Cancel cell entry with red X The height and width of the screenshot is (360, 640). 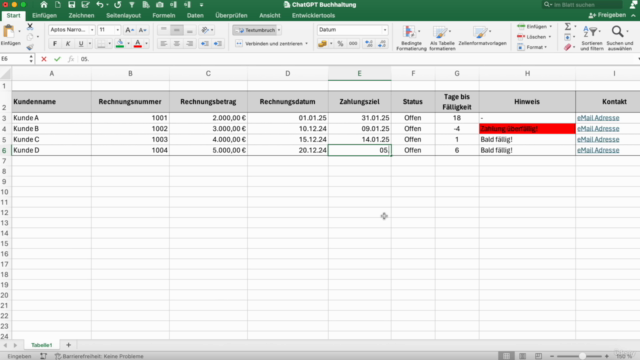[44, 59]
